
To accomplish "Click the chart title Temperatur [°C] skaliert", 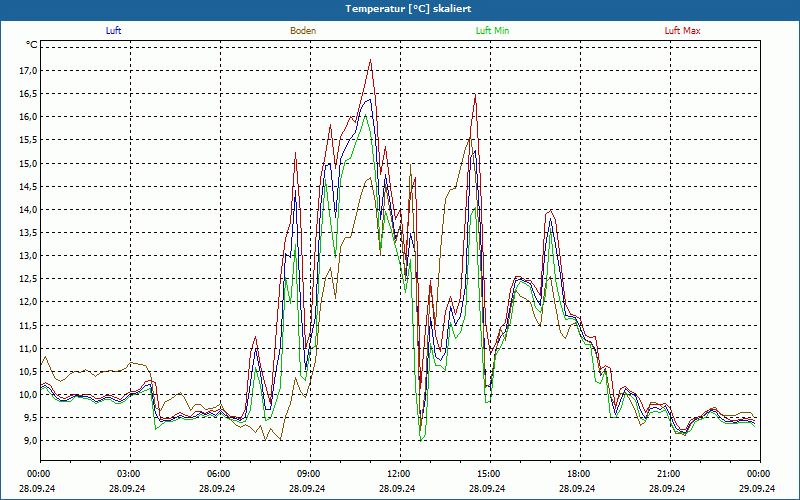I will pos(408,9).
